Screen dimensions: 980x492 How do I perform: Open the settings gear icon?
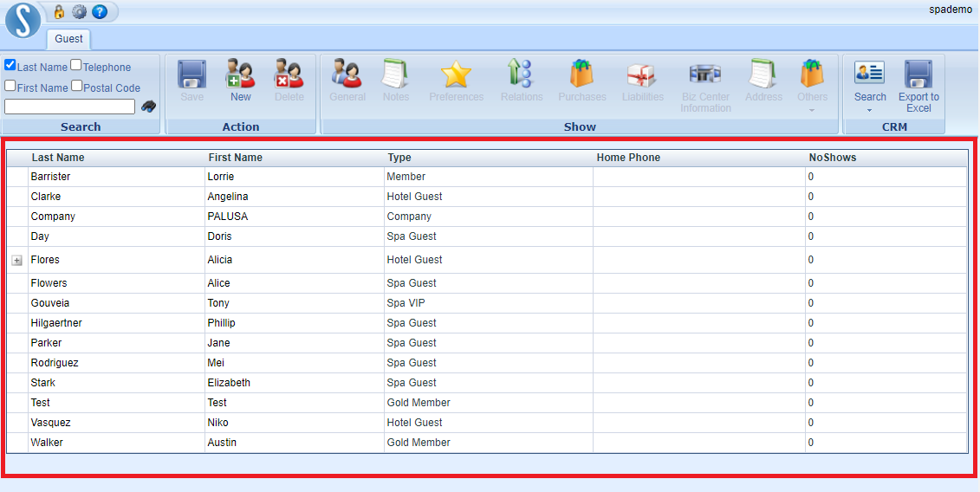click(x=80, y=11)
